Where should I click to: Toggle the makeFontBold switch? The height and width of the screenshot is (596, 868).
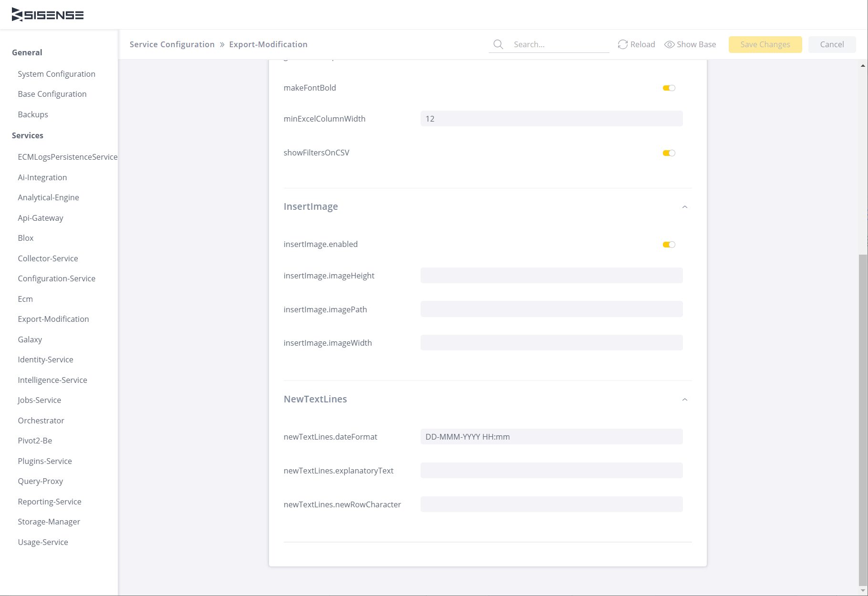669,88
